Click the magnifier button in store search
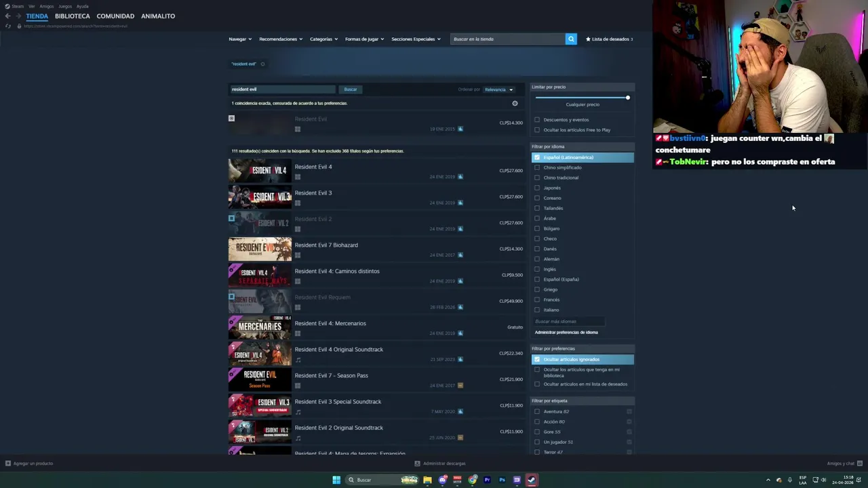 coord(571,39)
